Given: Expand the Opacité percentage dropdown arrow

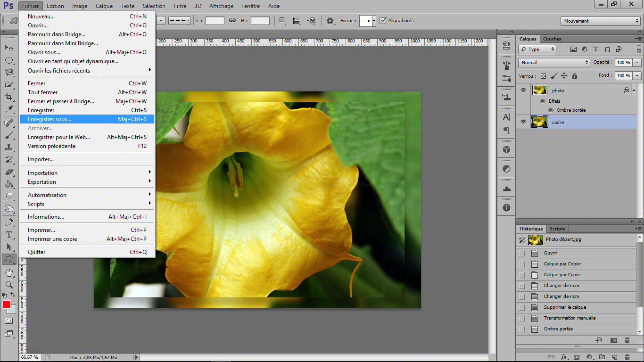Looking at the screenshot, I should pyautogui.click(x=637, y=62).
